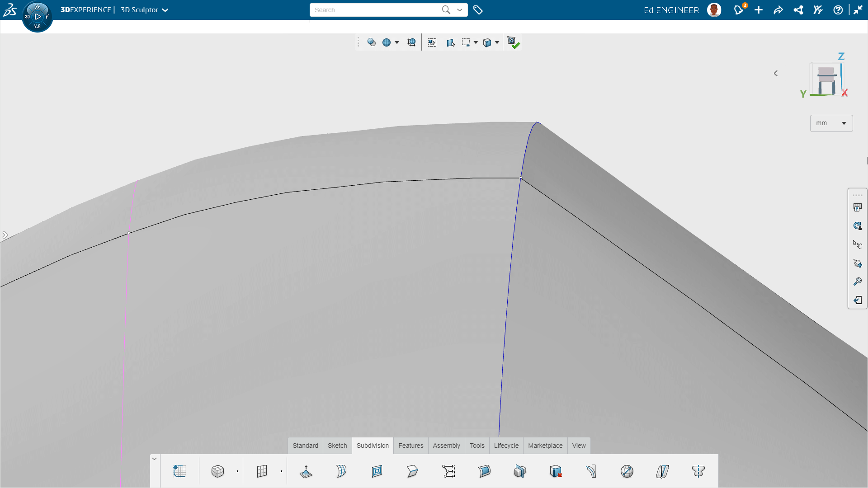Click the share arrow icon in top bar
Screen dimensions: 868x488
coord(778,10)
